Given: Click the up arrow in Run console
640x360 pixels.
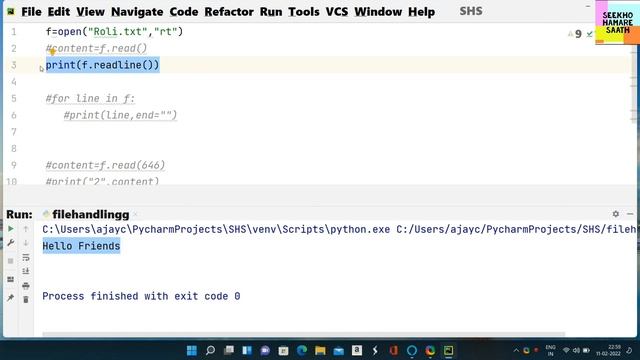Looking at the screenshot, I should pyautogui.click(x=26, y=229).
